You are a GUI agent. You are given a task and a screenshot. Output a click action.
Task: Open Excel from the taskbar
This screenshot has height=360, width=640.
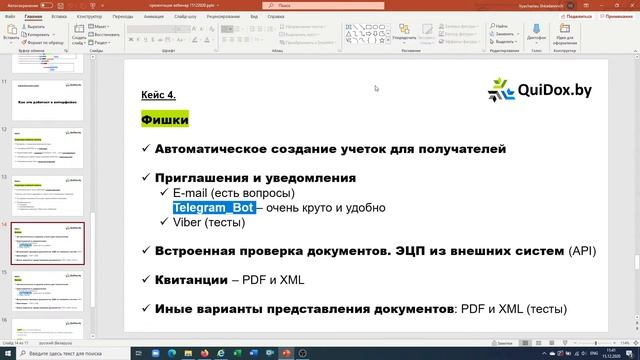[237, 353]
